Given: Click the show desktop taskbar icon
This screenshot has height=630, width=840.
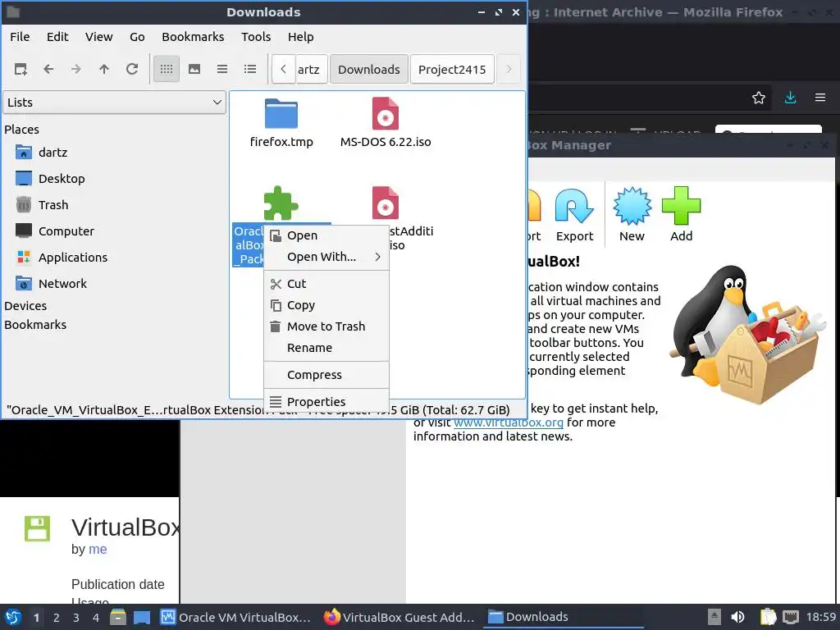Looking at the screenshot, I should [142, 617].
